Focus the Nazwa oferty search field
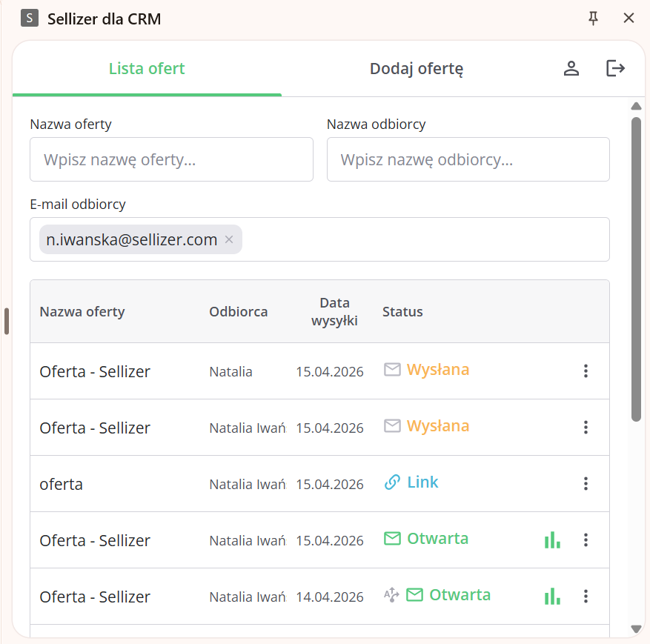The height and width of the screenshot is (644, 650). pyautogui.click(x=171, y=159)
